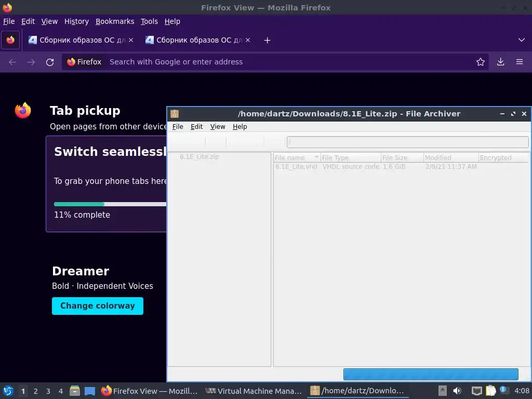This screenshot has height=399, width=532.
Task: Open the Lubuntu start menu
Action: click(8, 391)
